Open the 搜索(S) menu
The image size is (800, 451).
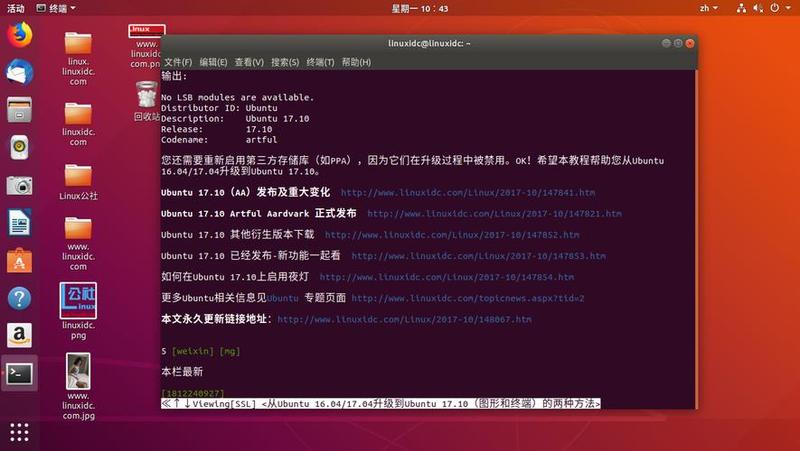[x=285, y=62]
